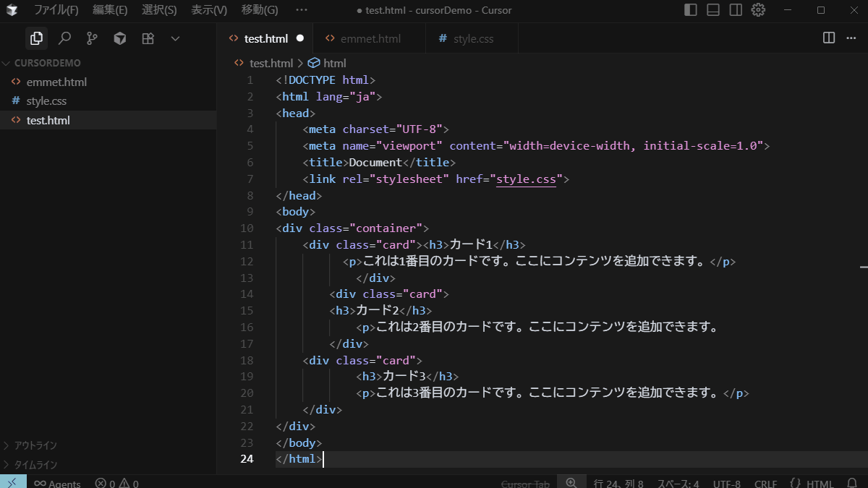Expand the タイムライン section
The width and height of the screenshot is (868, 488).
pyautogui.click(x=109, y=465)
